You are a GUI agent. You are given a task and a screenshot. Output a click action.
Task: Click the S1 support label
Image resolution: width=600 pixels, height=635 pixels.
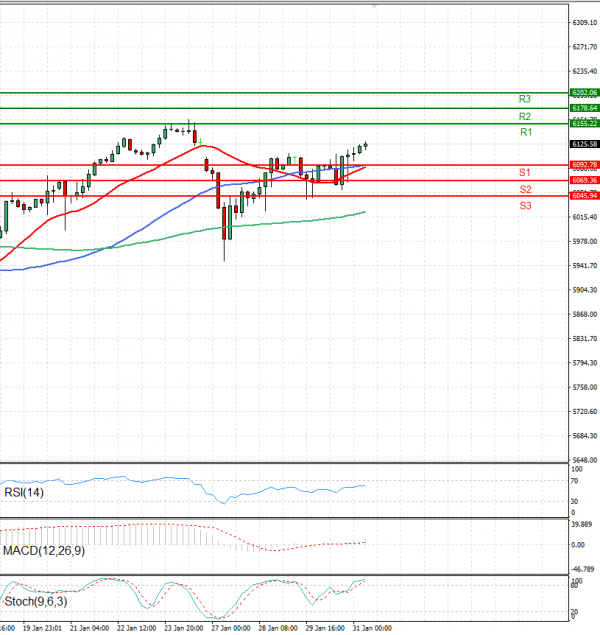click(x=524, y=173)
